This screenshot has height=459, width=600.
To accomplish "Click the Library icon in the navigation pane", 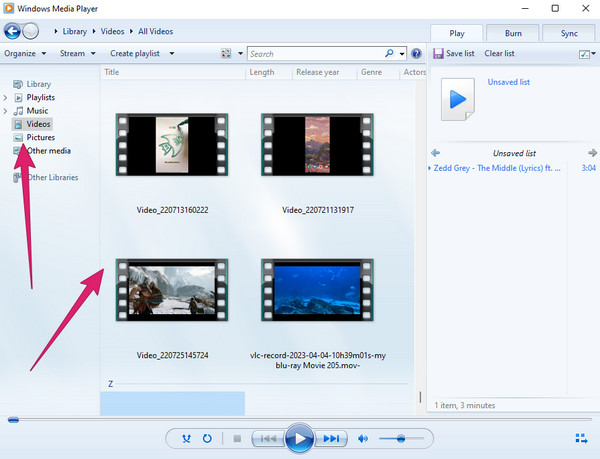I will [18, 84].
